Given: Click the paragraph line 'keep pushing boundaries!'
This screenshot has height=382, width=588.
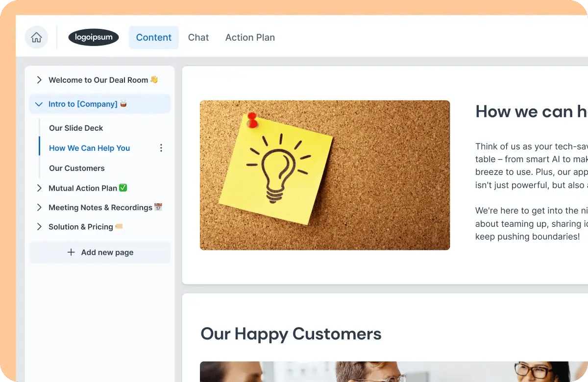Looking at the screenshot, I should click(x=528, y=237).
